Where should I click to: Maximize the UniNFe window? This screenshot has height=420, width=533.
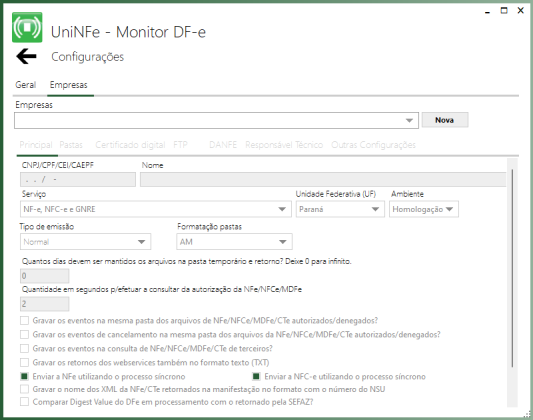[x=504, y=11]
